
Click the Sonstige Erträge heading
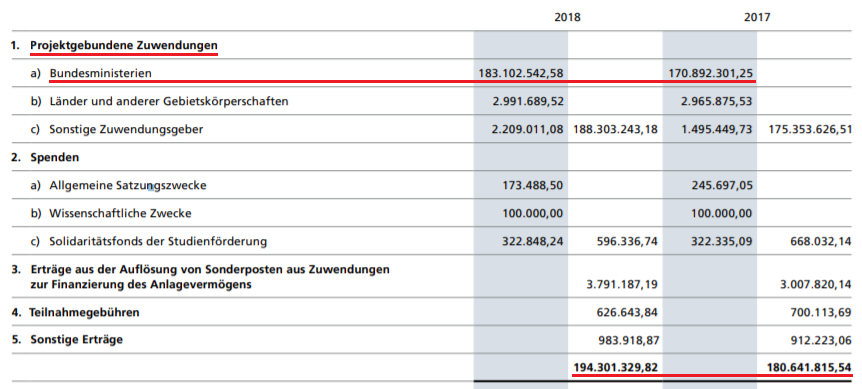tap(76, 340)
